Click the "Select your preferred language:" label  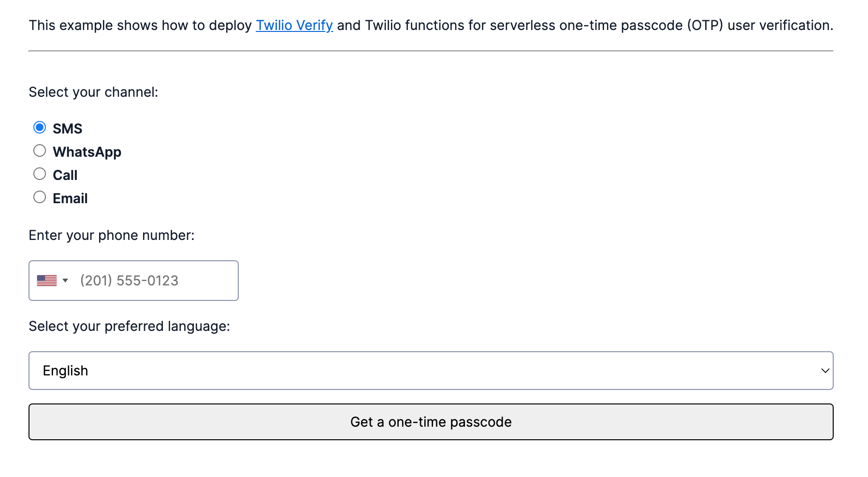pos(130,326)
